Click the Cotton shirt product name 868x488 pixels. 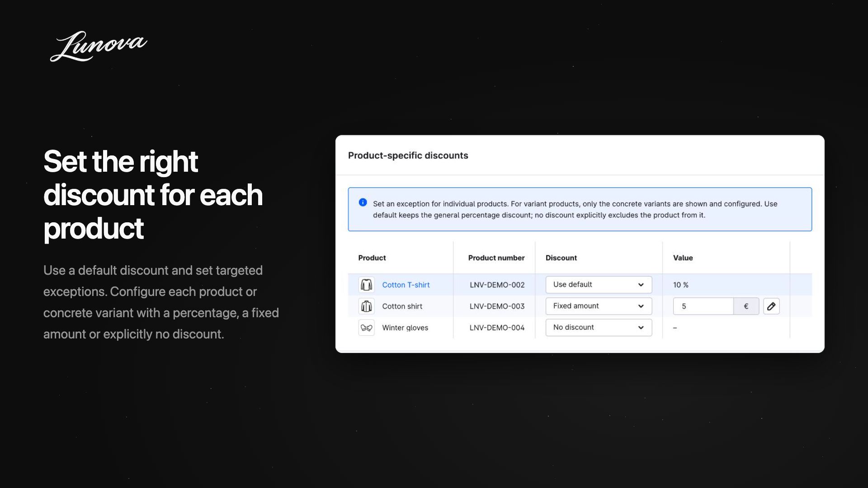[402, 306]
